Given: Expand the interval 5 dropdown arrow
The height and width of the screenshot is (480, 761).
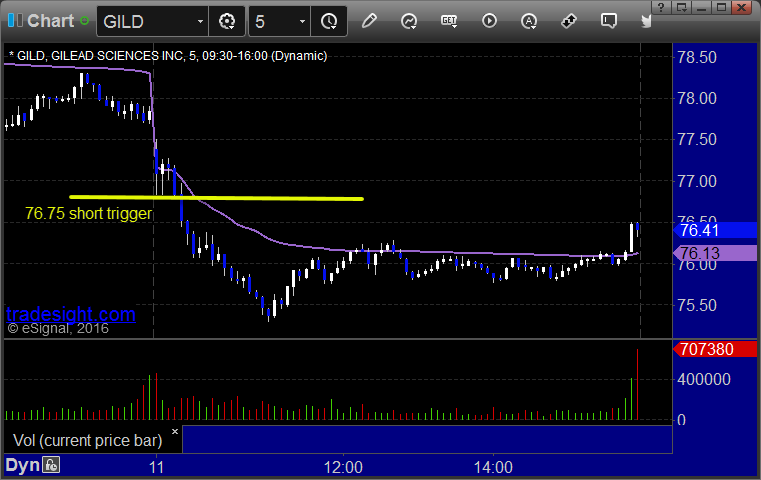Looking at the screenshot, I should (302, 21).
